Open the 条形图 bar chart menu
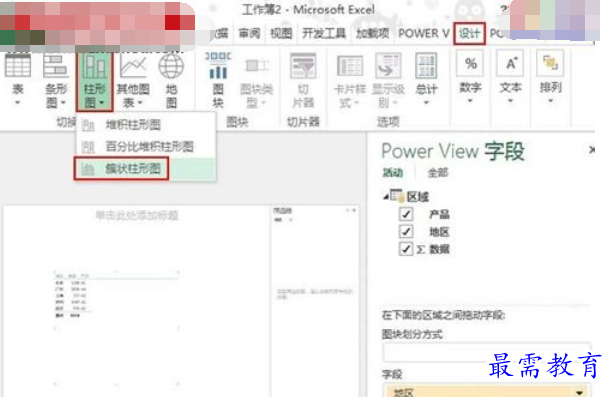This screenshot has width=610, height=397. [x=56, y=81]
